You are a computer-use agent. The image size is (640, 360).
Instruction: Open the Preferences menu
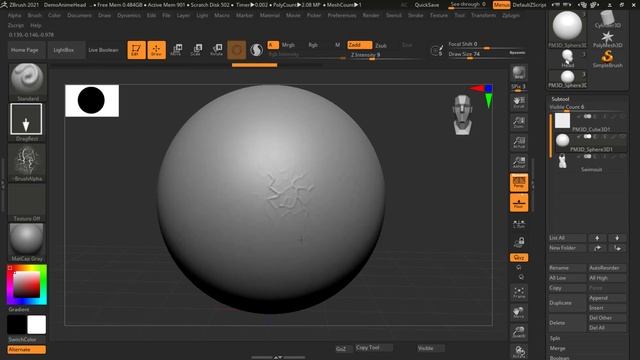point(342,15)
